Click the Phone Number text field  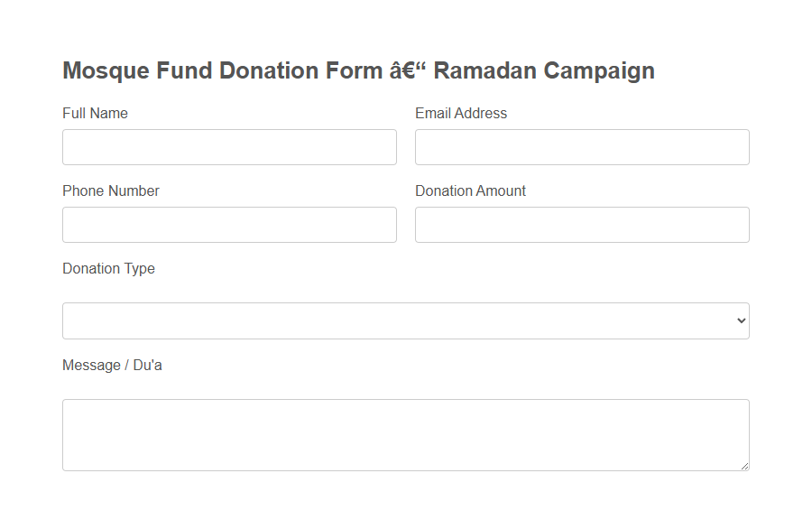click(229, 224)
